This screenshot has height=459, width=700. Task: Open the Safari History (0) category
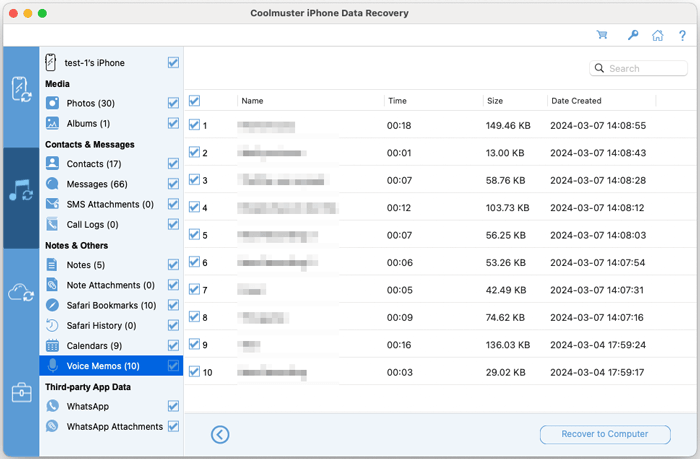(x=101, y=325)
